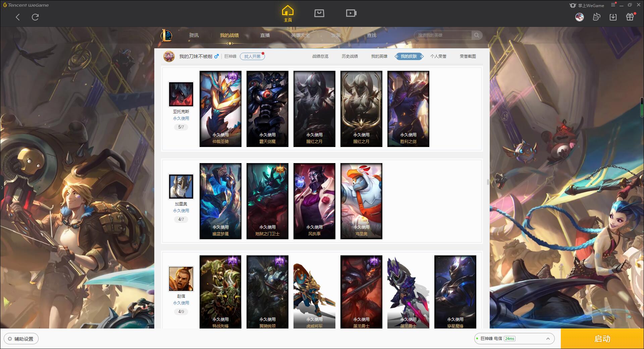Open the user avatar in top bar
Viewport: 644px width, 349px height.
coord(580,17)
